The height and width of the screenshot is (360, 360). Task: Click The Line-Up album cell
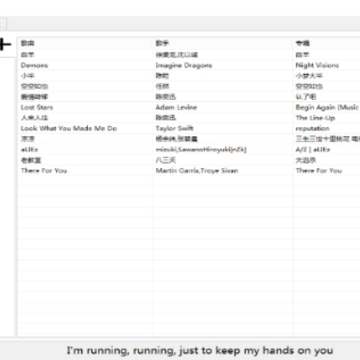click(x=315, y=118)
